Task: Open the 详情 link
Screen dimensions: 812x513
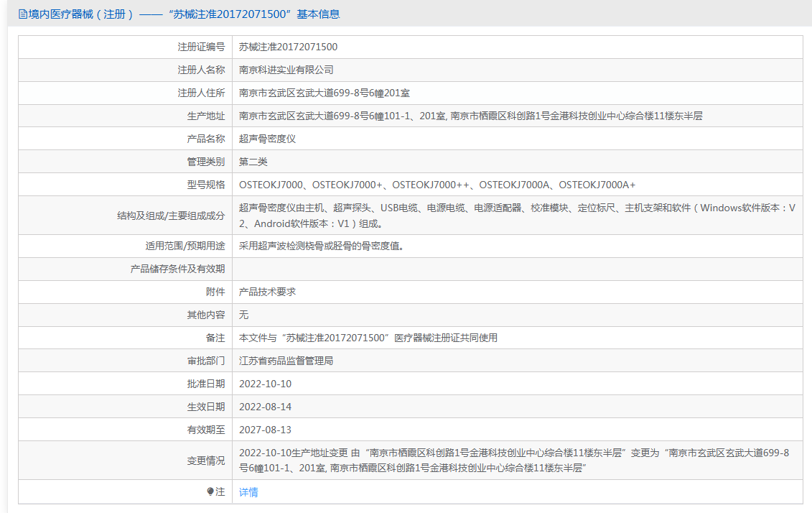Action: [x=248, y=492]
